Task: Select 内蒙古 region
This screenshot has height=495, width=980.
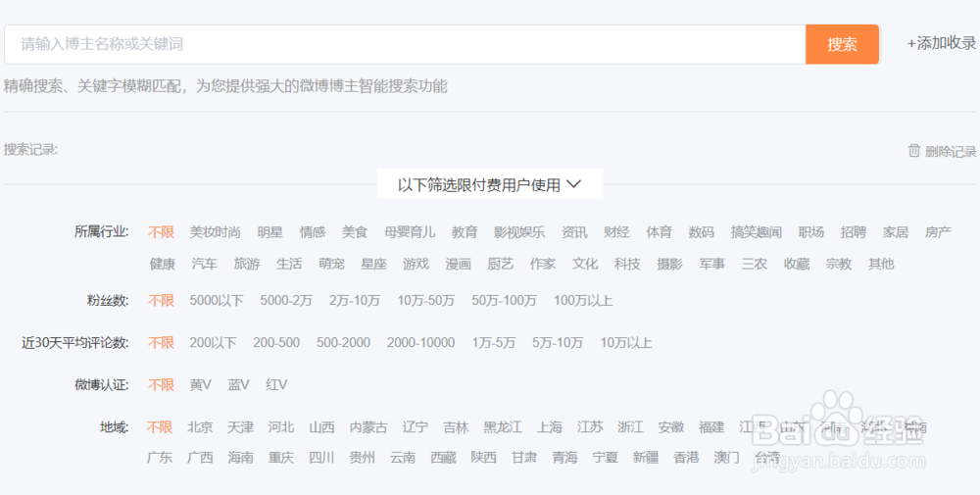Action: point(368,427)
